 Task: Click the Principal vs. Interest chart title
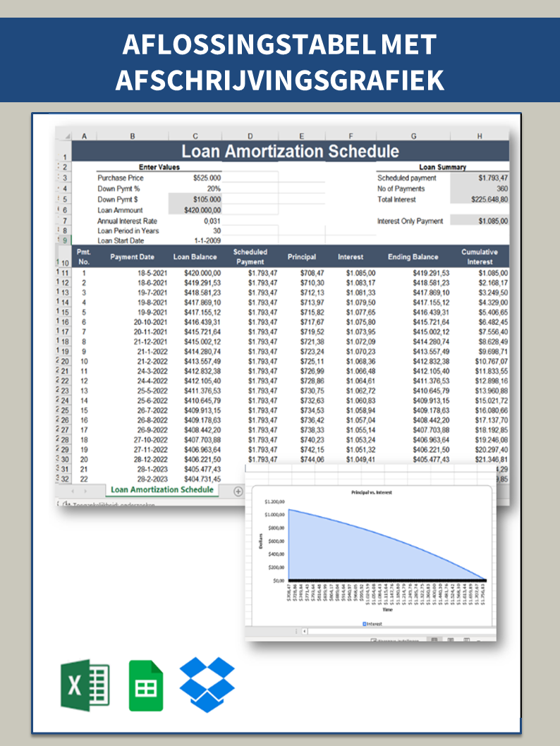371,493
